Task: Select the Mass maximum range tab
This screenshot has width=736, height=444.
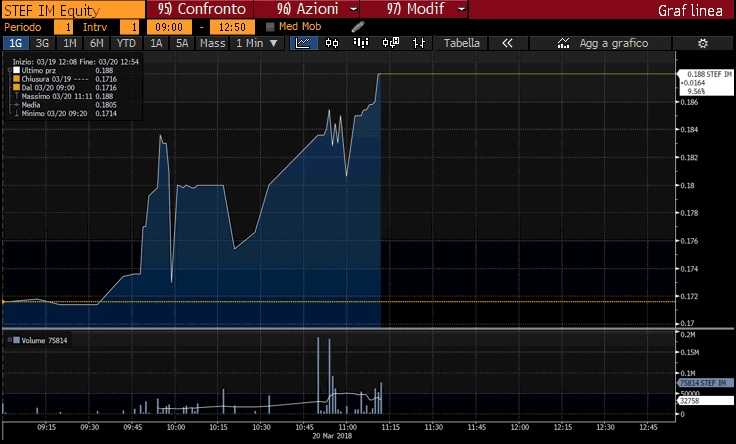Action: pyautogui.click(x=213, y=43)
